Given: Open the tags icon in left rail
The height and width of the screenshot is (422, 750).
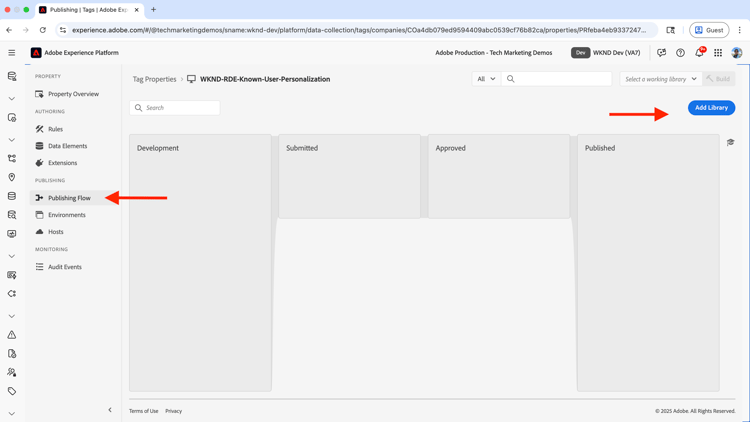Looking at the screenshot, I should [12, 391].
